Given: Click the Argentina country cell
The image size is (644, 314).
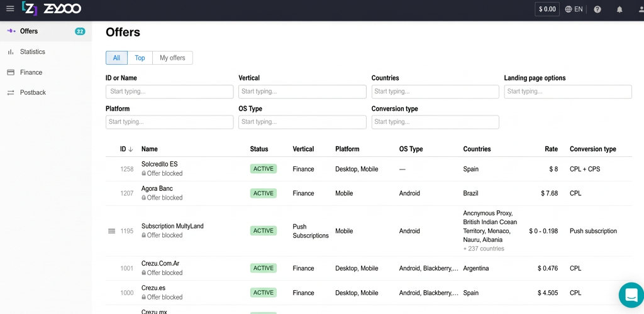Looking at the screenshot, I should (476, 269).
